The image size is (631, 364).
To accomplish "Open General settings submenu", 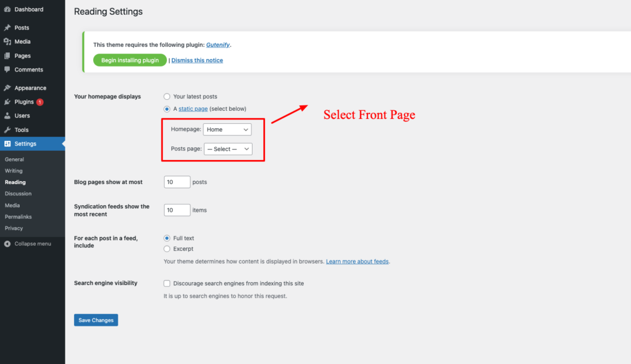I will coord(15,160).
